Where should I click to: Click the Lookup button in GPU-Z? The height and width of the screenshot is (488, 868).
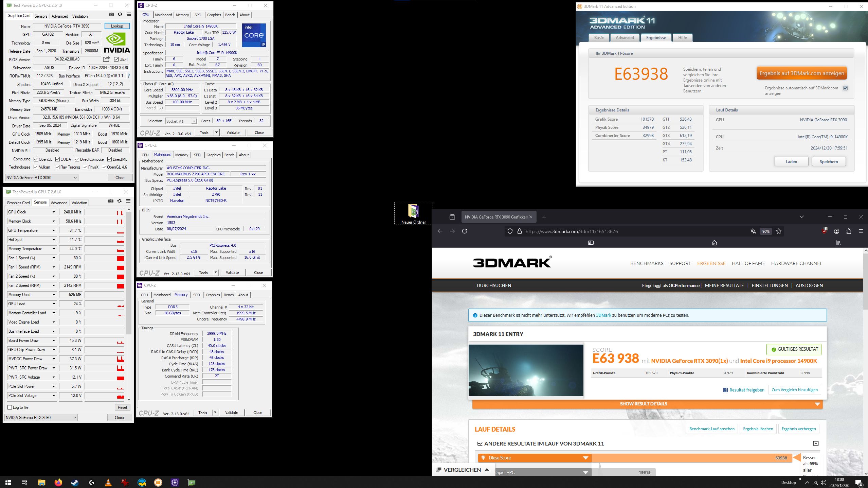pyautogui.click(x=117, y=26)
